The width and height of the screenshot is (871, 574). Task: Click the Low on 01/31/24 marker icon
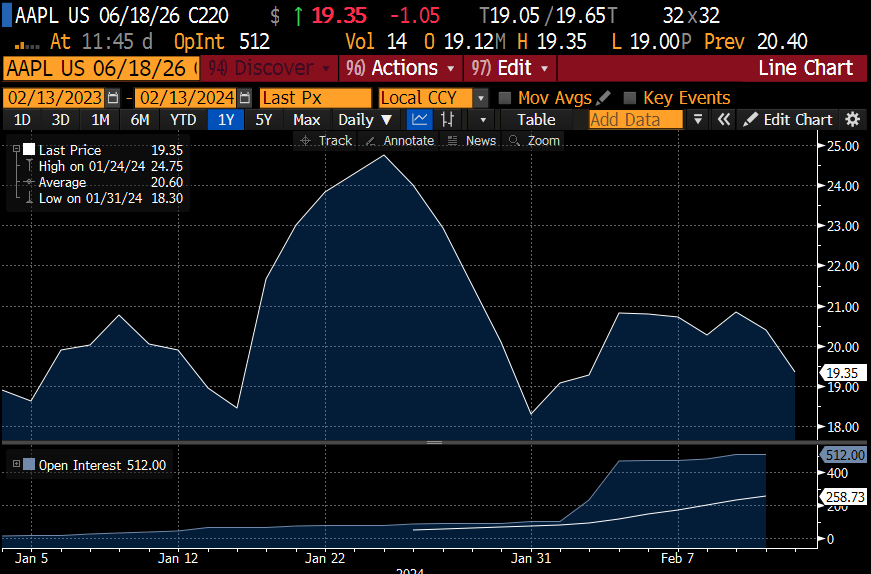click(29, 198)
